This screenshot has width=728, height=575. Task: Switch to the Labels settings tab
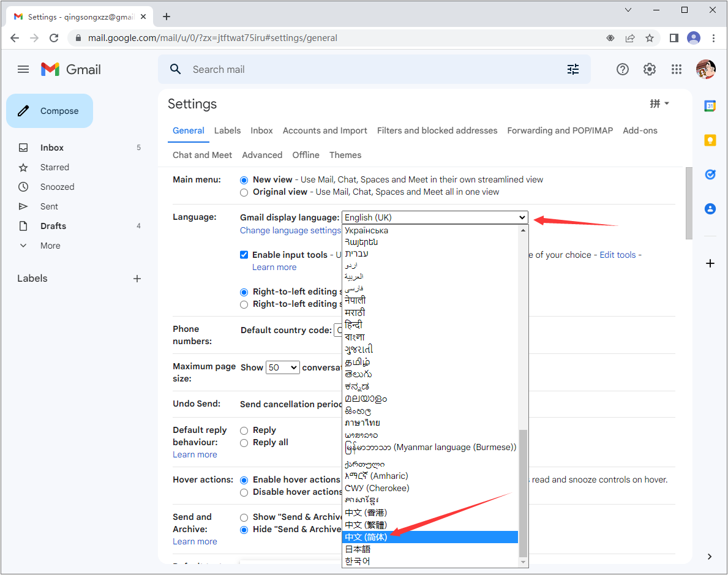[228, 130]
